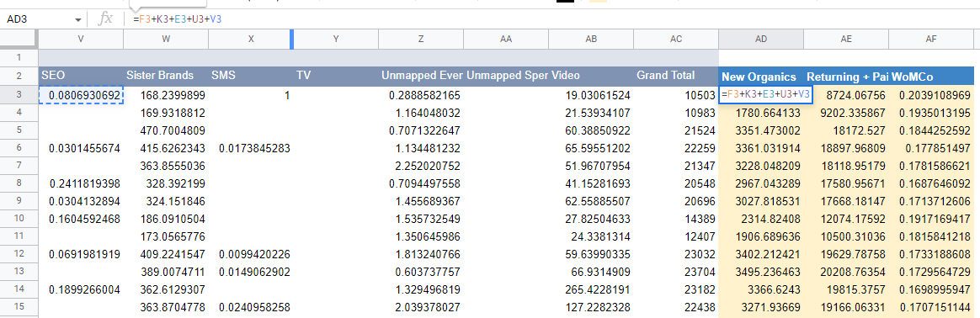The width and height of the screenshot is (980, 318).
Task: Open the Name box dropdown arrow
Action: [78, 19]
